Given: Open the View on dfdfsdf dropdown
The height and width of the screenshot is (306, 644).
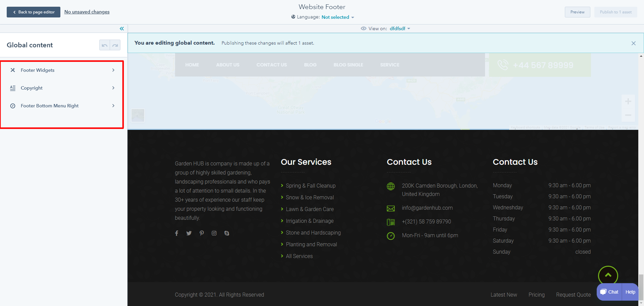Looking at the screenshot, I should [399, 29].
